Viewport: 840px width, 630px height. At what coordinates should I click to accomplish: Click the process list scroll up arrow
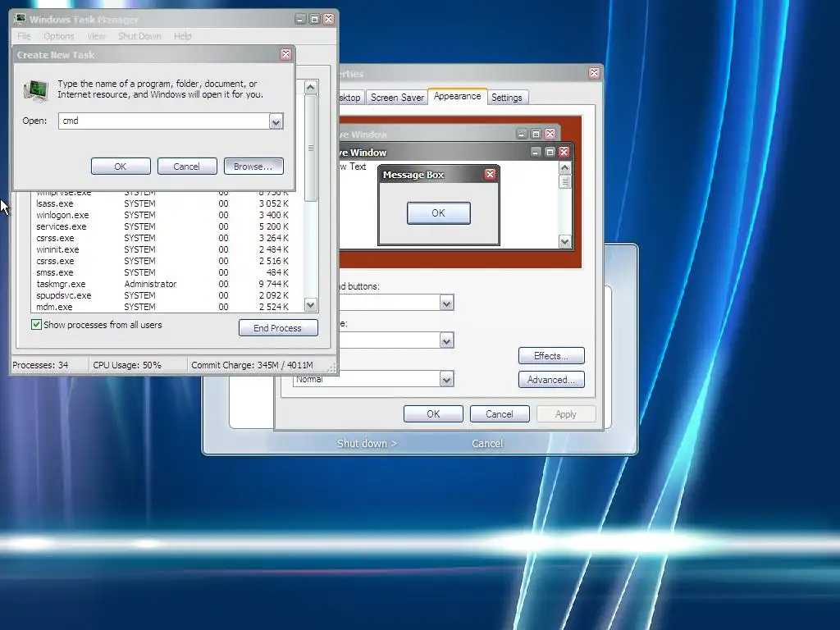tap(311, 87)
